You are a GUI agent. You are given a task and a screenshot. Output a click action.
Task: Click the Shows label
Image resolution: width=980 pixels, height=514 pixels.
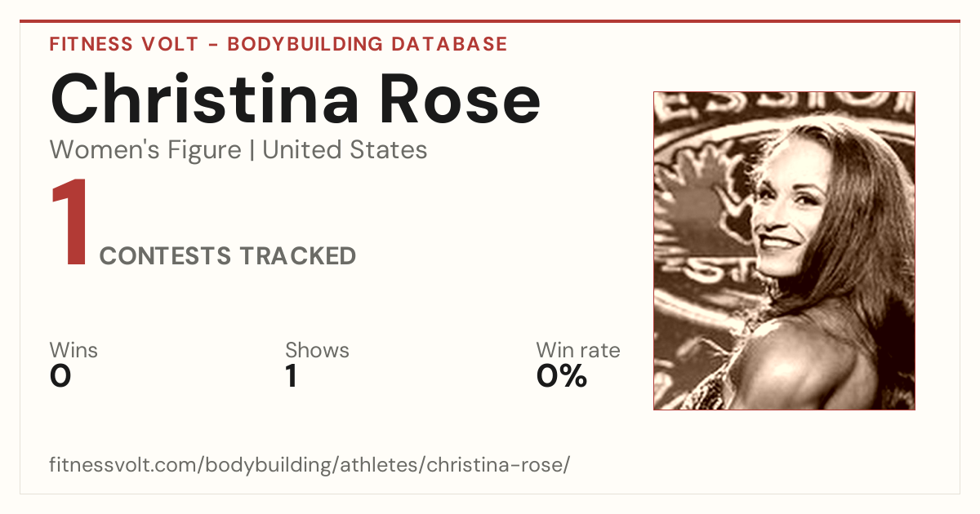pyautogui.click(x=317, y=351)
